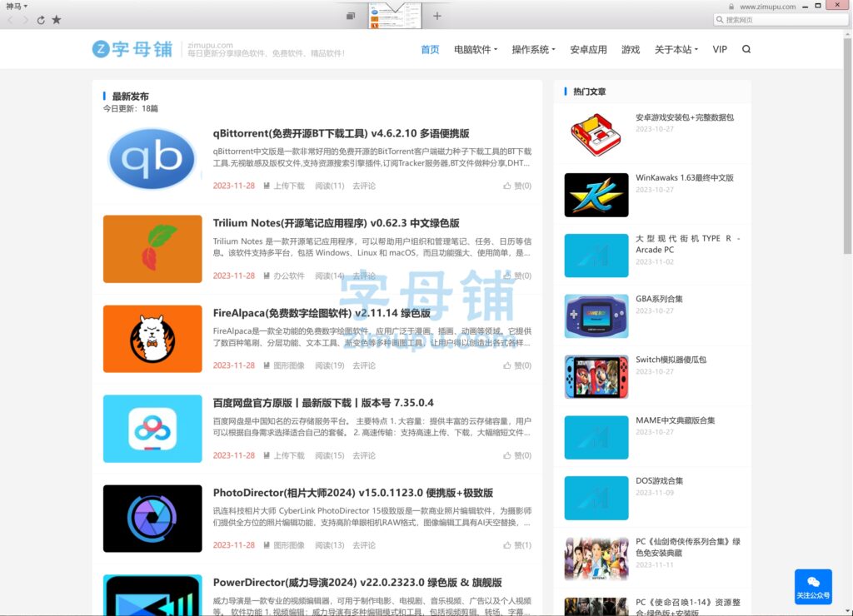This screenshot has width=853, height=616.
Task: Expand the 关于本站 navigation dropdown
Action: [x=676, y=49]
